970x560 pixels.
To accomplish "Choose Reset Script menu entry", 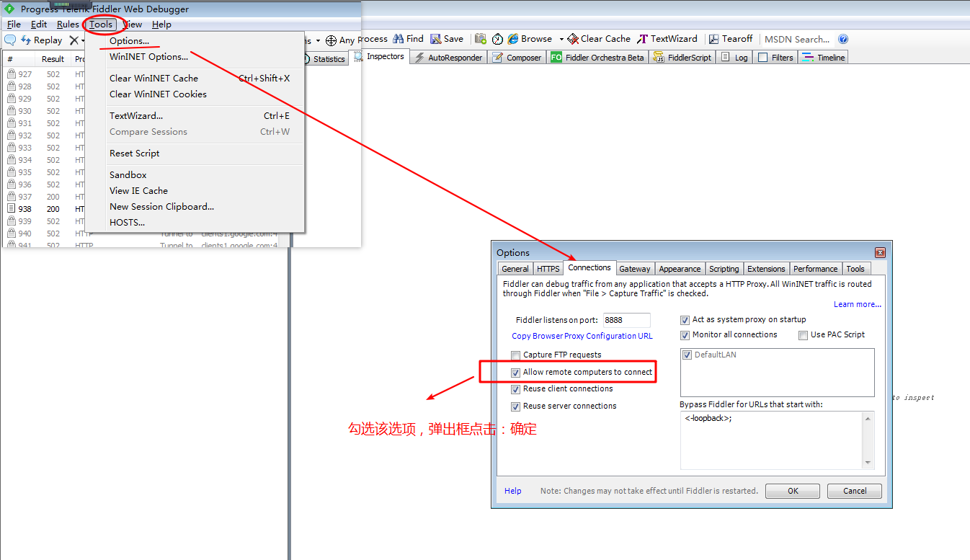I will point(195,154).
